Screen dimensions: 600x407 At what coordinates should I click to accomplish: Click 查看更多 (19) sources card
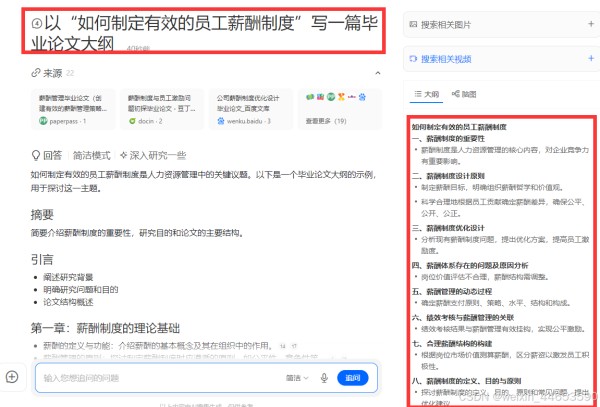pos(340,109)
